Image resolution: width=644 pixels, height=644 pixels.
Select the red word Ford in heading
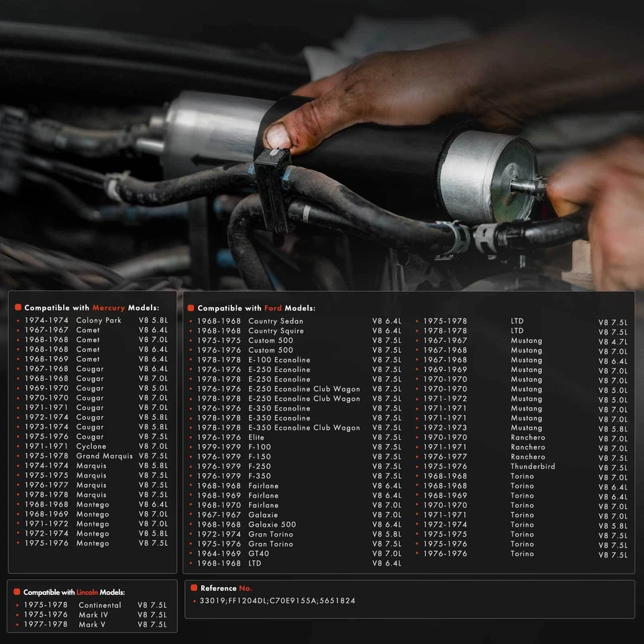pyautogui.click(x=273, y=308)
